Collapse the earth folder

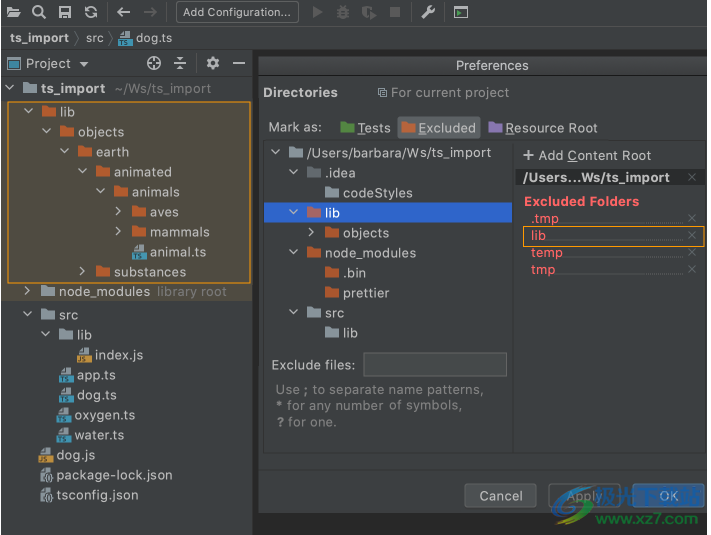click(x=64, y=150)
